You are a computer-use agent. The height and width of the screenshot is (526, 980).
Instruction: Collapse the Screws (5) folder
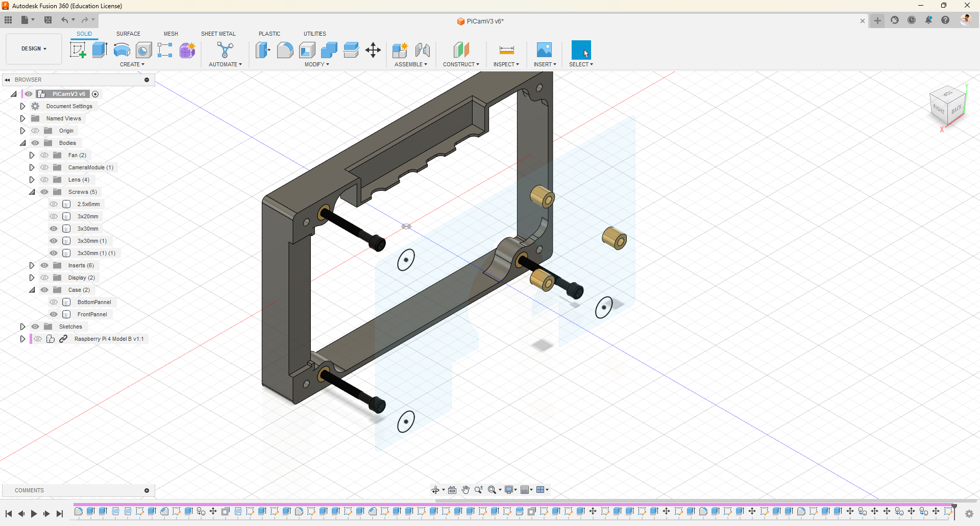(32, 192)
